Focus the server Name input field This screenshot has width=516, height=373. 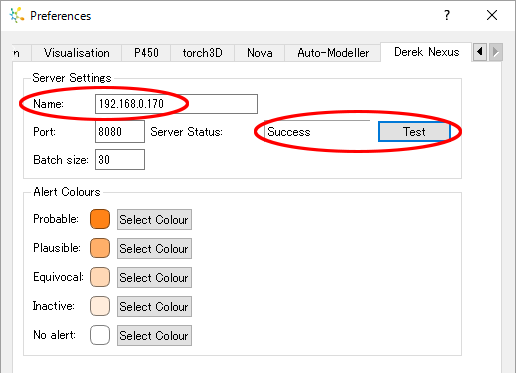pos(176,104)
